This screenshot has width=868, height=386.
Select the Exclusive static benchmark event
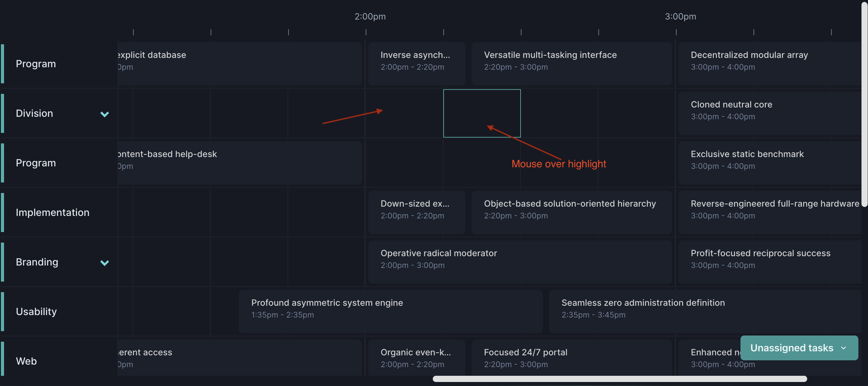770,162
